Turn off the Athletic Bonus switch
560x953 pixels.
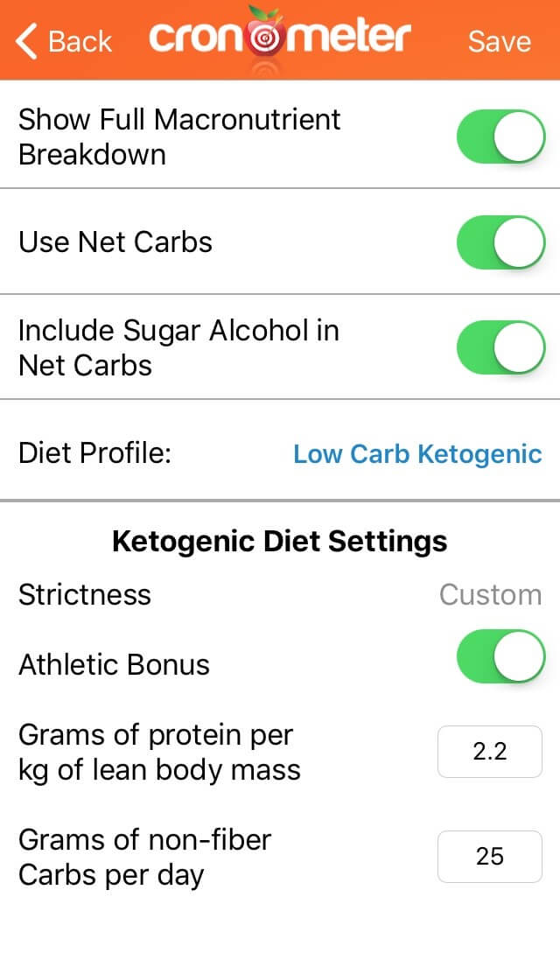[x=501, y=656]
